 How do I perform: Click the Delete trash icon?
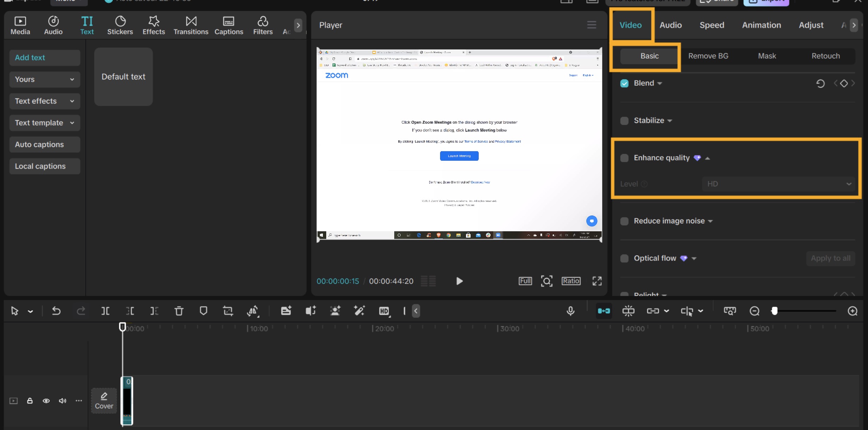tap(179, 311)
